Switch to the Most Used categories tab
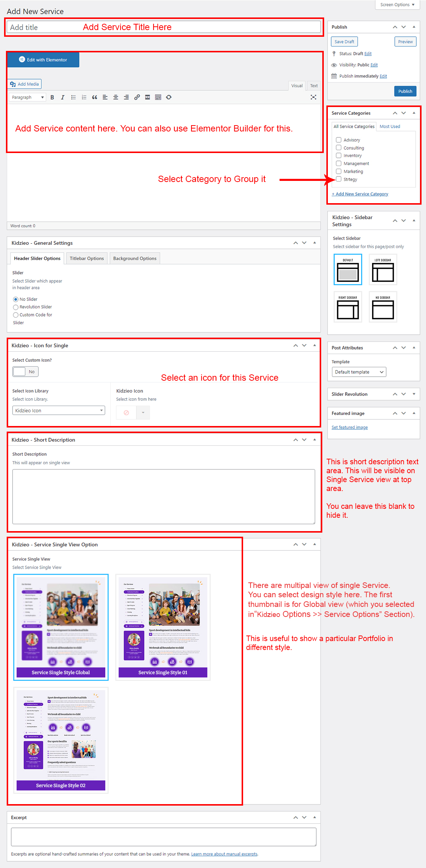Image resolution: width=426 pixels, height=868 pixels. tap(390, 127)
